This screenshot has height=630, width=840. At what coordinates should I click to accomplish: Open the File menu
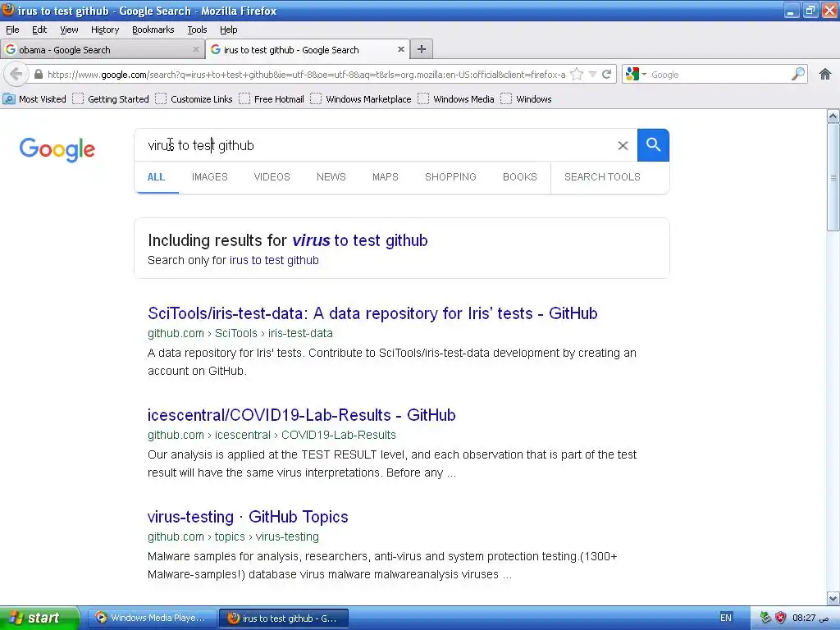pyautogui.click(x=12, y=30)
